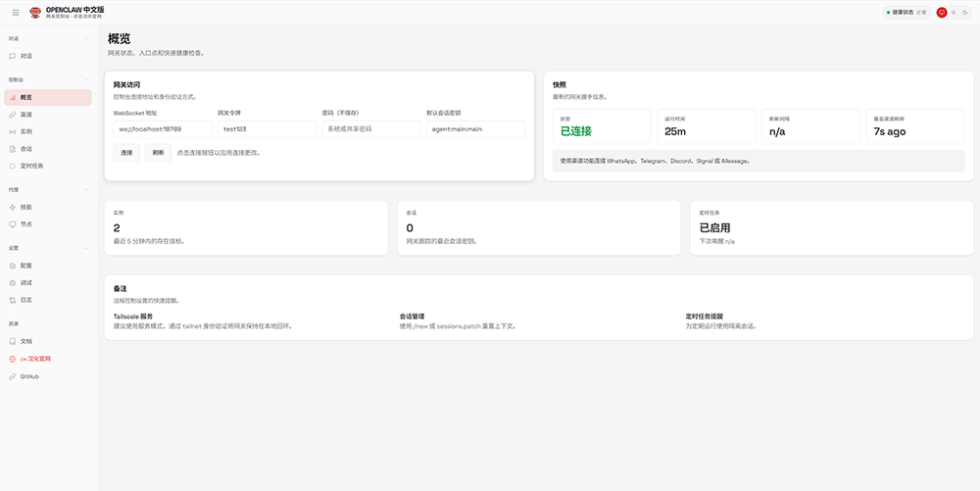Select light theme sun icon in header
Image resolution: width=980 pixels, height=491 pixels.
pos(954,13)
